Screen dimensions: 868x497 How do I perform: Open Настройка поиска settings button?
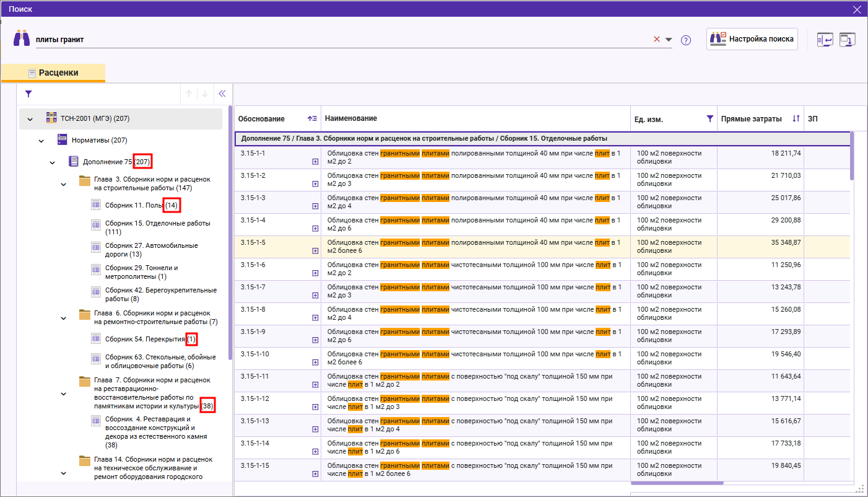pos(752,39)
